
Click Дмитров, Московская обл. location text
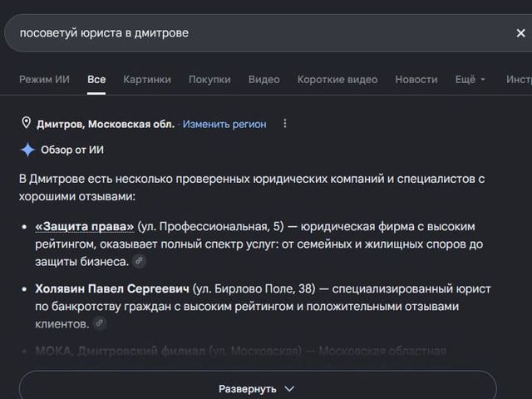pyautogui.click(x=106, y=124)
